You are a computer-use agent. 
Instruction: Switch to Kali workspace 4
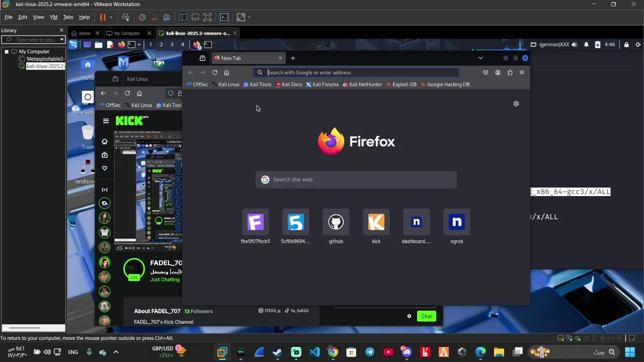183,44
